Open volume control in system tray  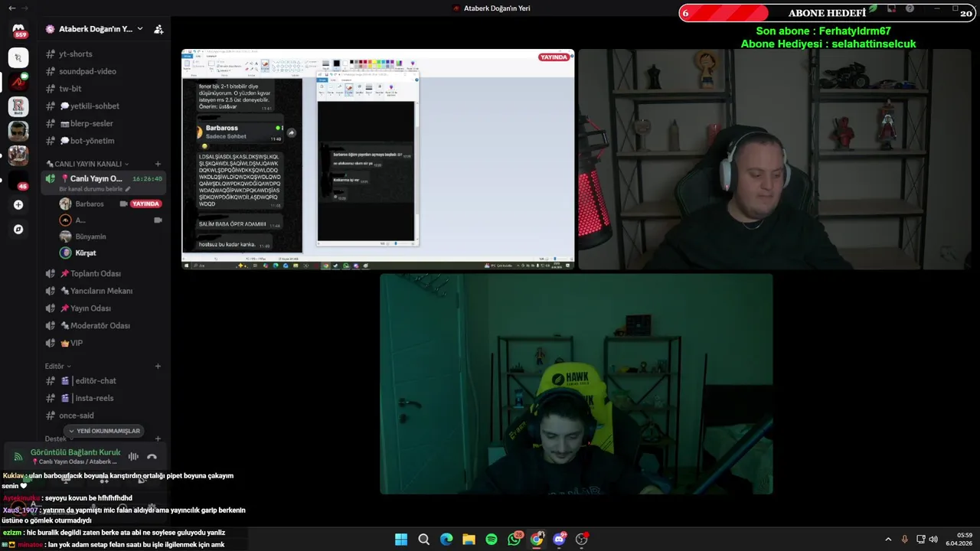point(933,540)
